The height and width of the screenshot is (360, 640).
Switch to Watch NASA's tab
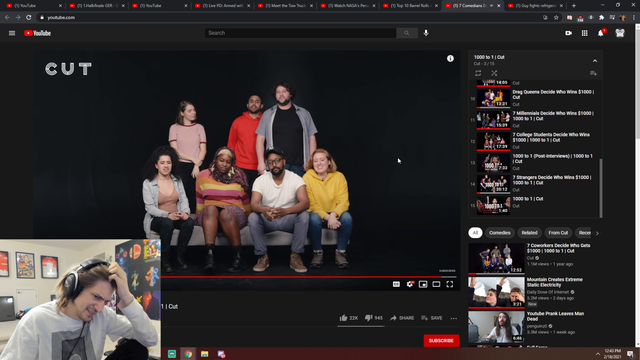[x=348, y=6]
